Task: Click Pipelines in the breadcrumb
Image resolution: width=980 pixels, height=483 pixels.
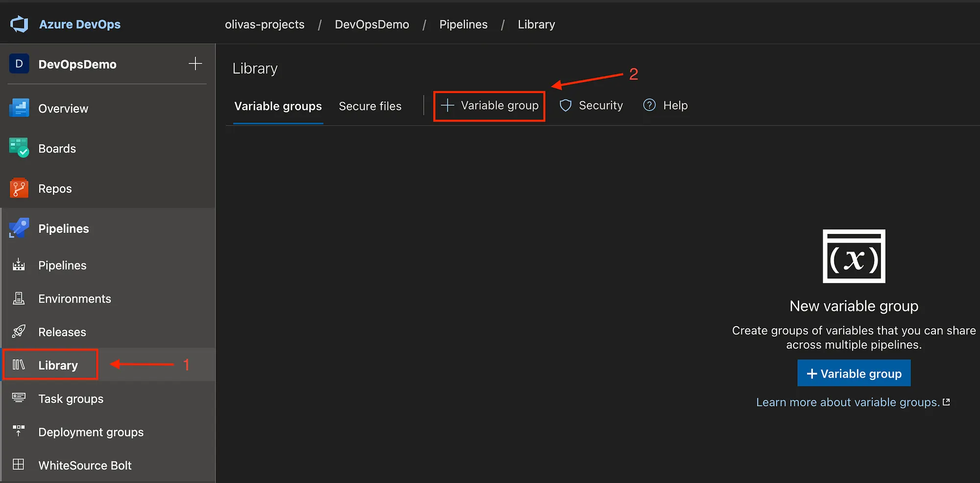Action: tap(463, 25)
